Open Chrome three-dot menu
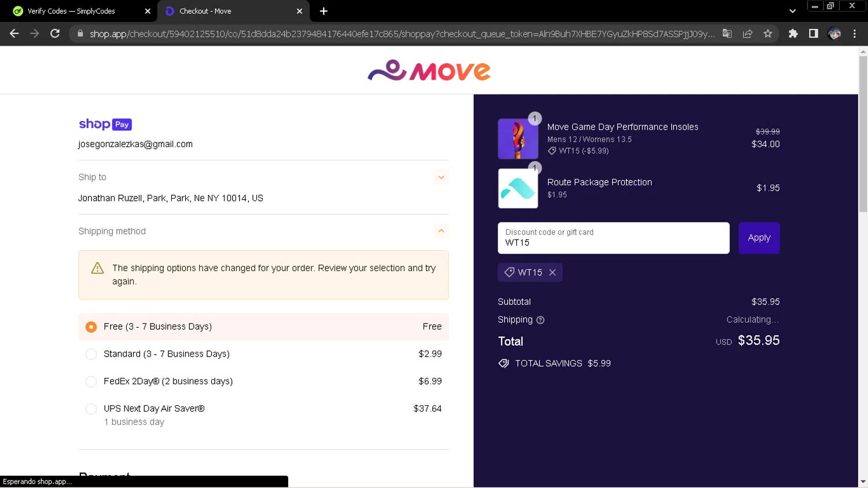The image size is (868, 488). point(855,34)
